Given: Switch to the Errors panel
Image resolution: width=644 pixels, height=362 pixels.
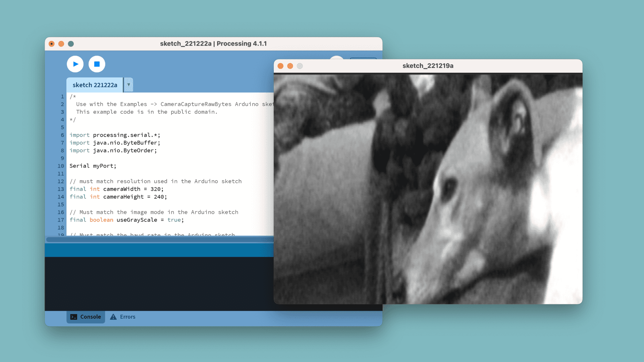Looking at the screenshot, I should 127,317.
